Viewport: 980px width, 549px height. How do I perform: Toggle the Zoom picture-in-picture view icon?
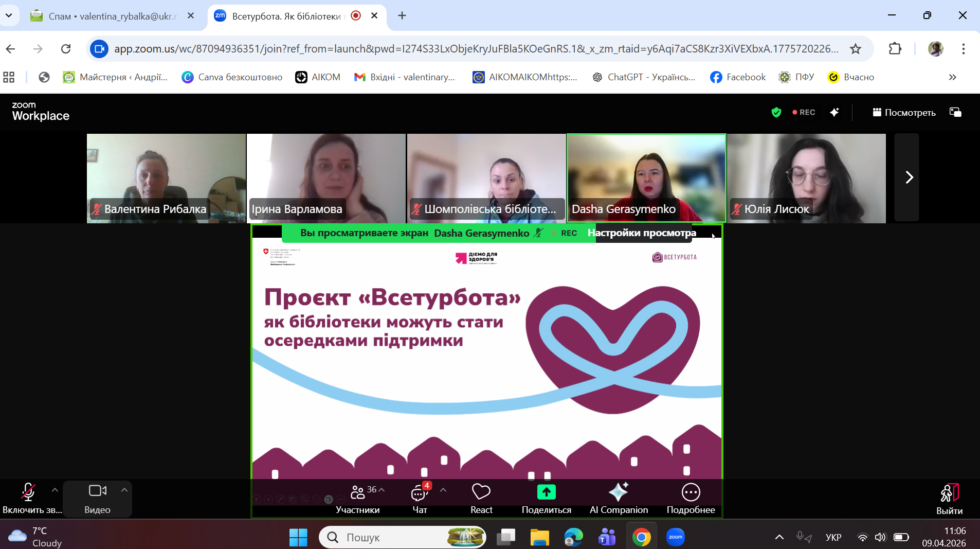click(x=955, y=112)
